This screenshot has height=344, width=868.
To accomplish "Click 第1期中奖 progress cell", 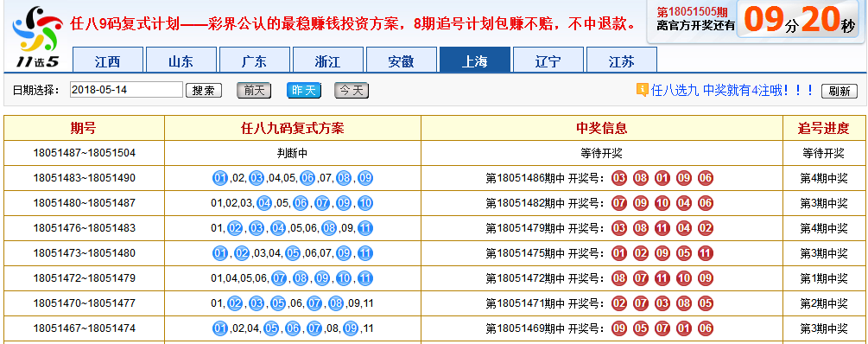I will point(824,278).
